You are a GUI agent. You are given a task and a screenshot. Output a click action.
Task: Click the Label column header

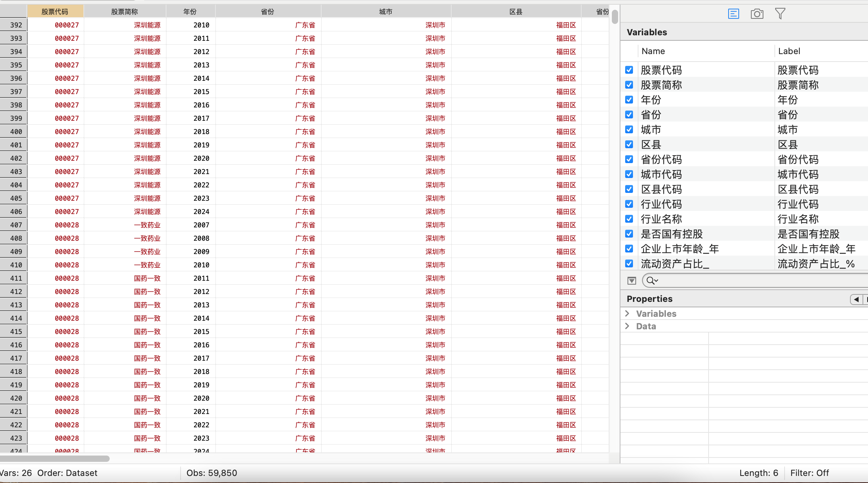[789, 51]
